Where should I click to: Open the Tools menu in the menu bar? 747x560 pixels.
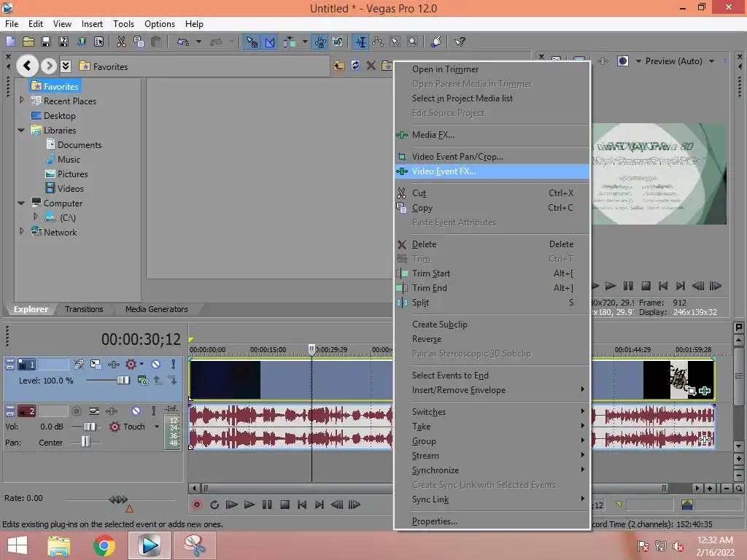(x=123, y=24)
